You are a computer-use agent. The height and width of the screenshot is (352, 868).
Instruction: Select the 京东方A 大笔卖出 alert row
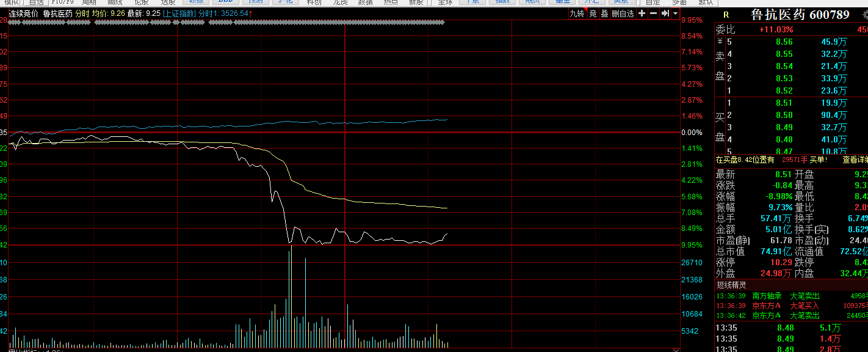point(792,315)
